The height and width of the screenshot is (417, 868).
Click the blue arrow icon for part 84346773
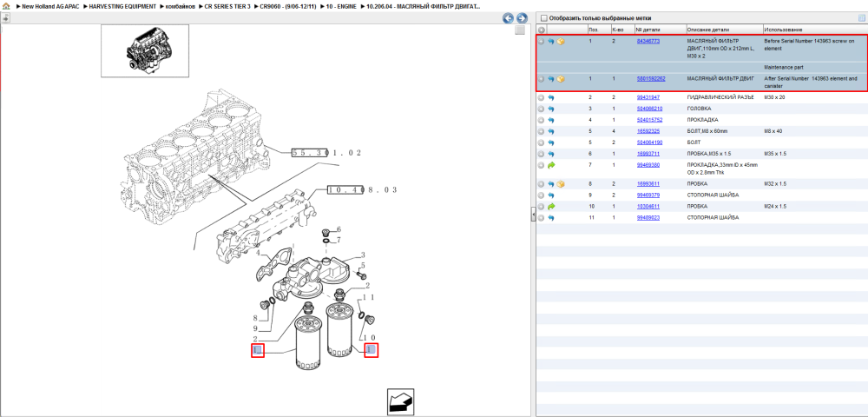point(551,42)
